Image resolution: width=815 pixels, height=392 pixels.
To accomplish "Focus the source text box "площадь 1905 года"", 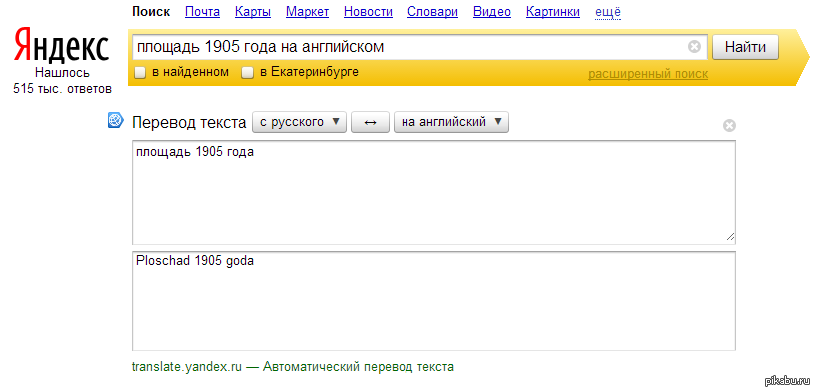I will (434, 192).
